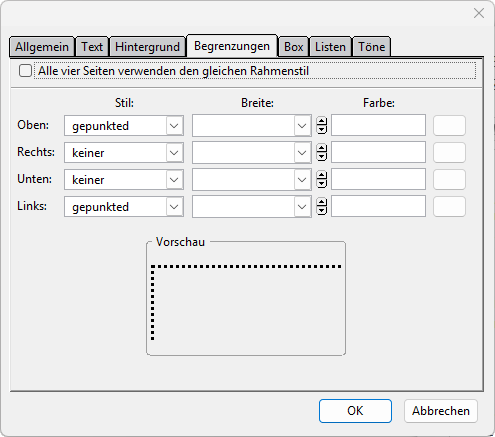
Task: Open the color picker for Unten border
Action: (449, 180)
